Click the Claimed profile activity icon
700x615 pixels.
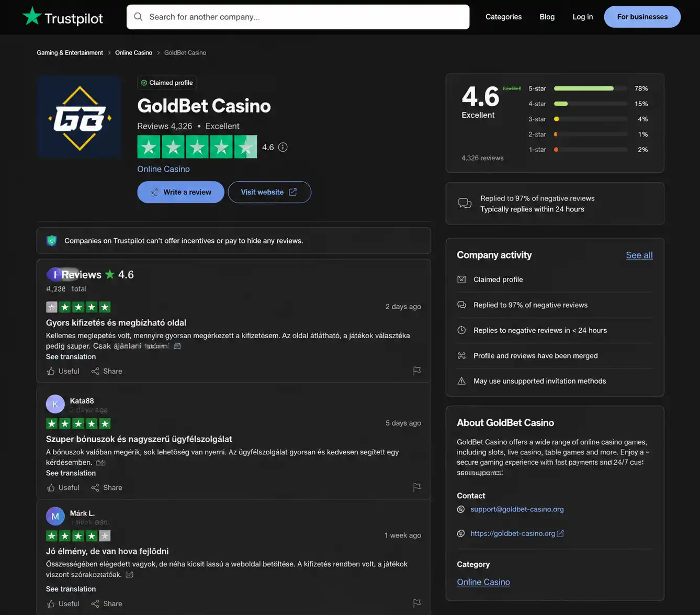point(461,279)
